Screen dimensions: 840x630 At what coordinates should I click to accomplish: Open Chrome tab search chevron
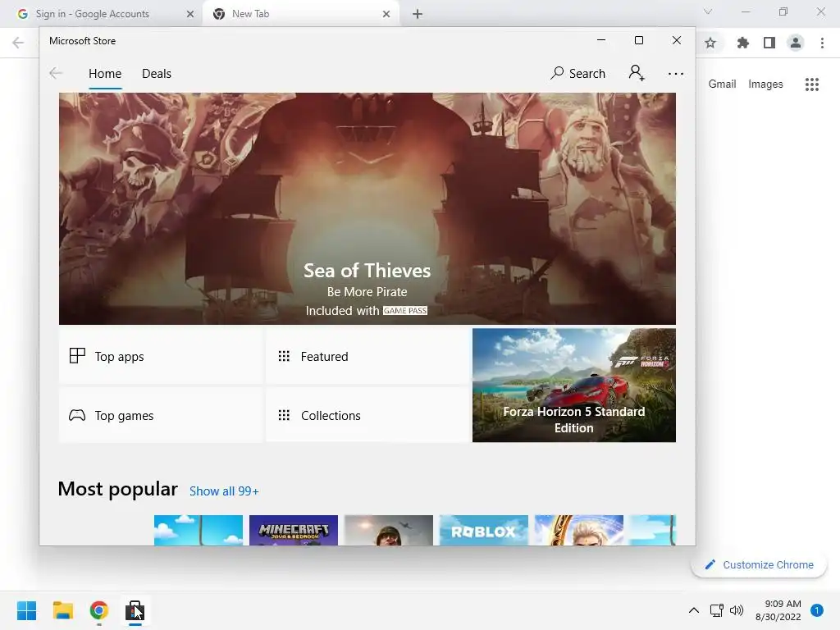(x=708, y=11)
